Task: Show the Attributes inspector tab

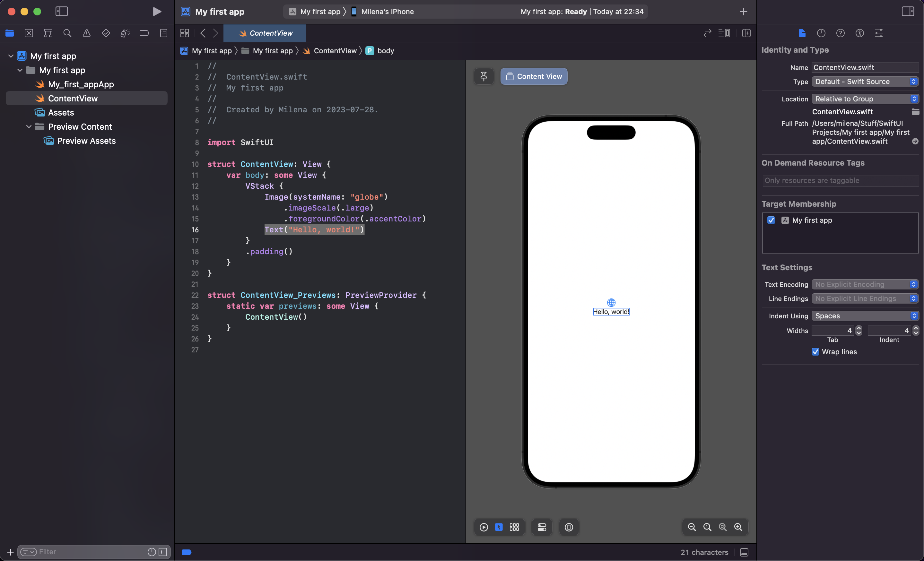Action: [x=879, y=33]
